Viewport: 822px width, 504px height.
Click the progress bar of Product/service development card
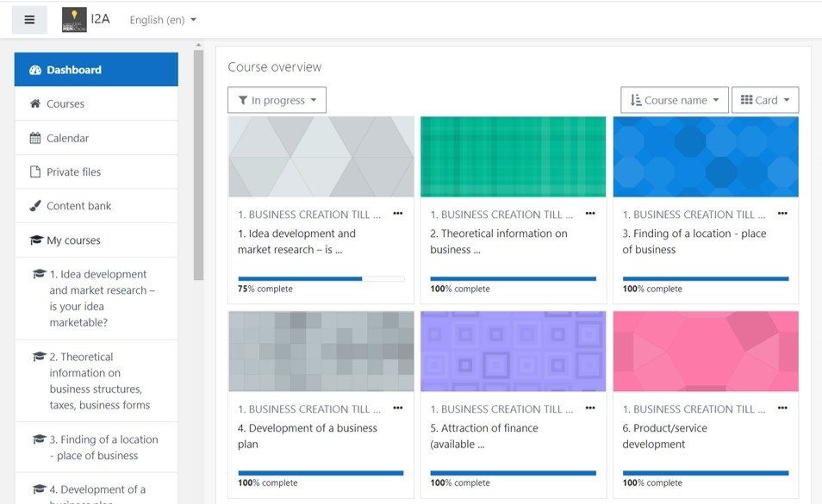(706, 473)
